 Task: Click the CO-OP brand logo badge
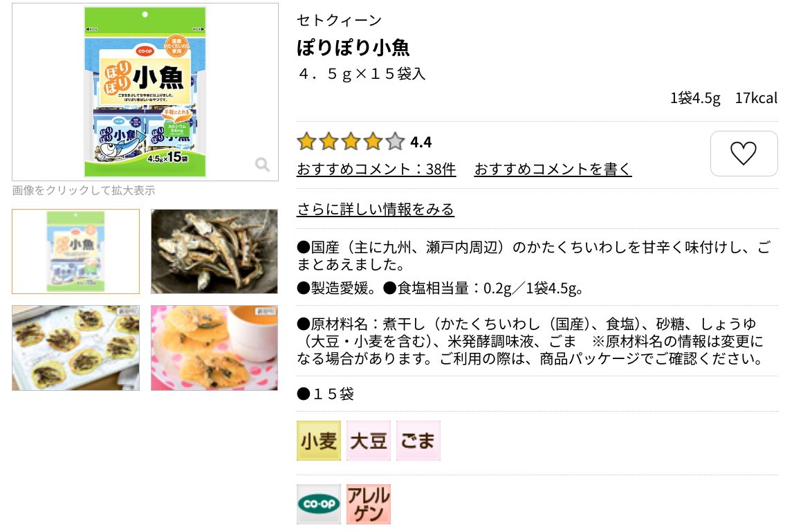pyautogui.click(x=318, y=504)
